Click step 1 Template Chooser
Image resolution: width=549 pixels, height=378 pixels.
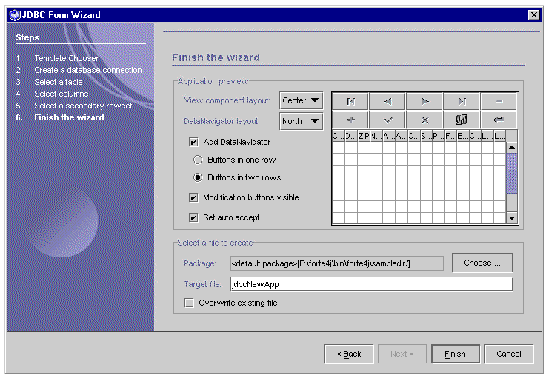click(x=66, y=58)
